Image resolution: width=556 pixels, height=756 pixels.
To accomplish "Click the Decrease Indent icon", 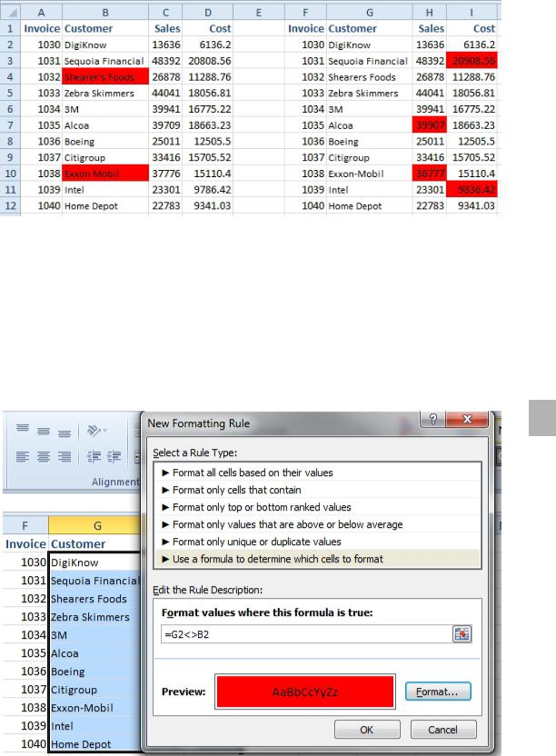I will point(94,456).
